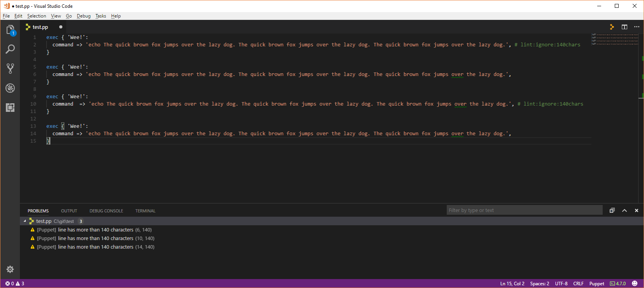Switch to the TERMINAL tab
Image resolution: width=644 pixels, height=288 pixels.
145,211
